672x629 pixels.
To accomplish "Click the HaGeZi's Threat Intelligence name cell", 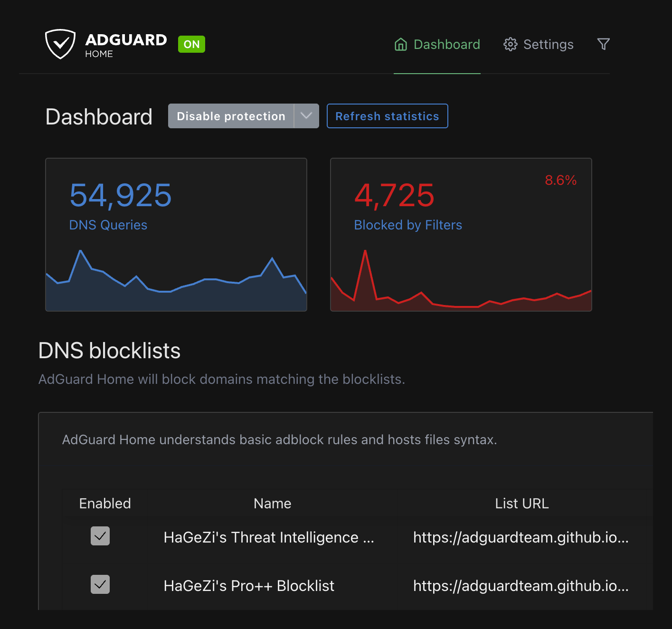I will pos(269,537).
